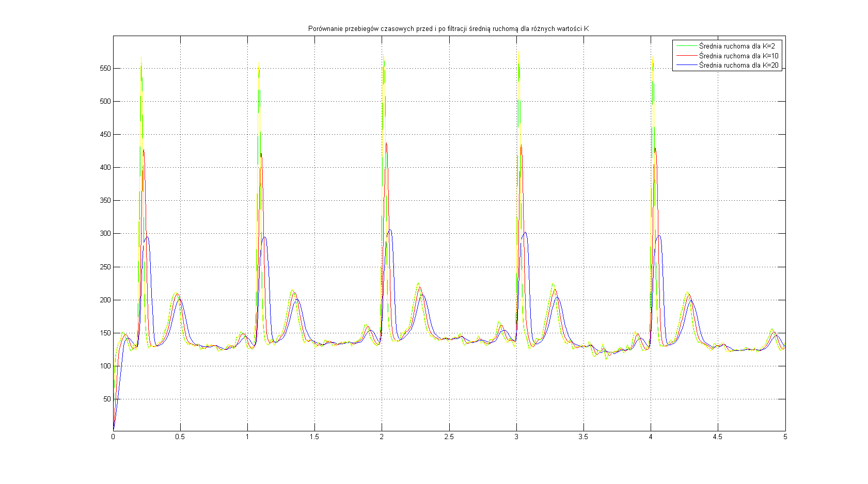Click x-axis tick label 1.5
The image size is (868, 484).
314,437
